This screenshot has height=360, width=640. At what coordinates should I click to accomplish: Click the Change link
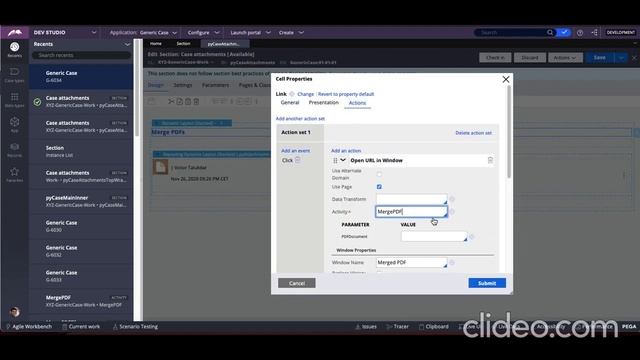[x=306, y=94]
